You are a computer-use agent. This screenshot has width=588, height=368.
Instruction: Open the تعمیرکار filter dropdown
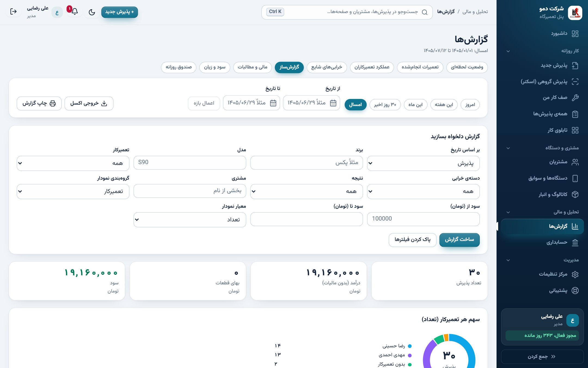(x=73, y=163)
